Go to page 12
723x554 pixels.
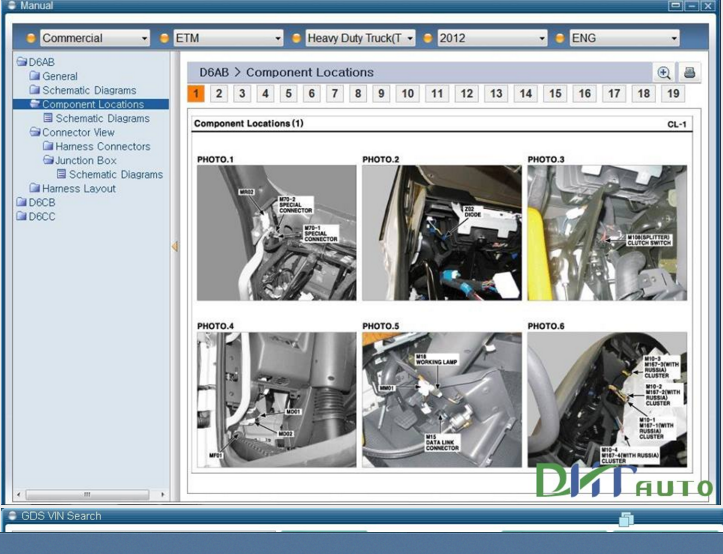pos(467,94)
